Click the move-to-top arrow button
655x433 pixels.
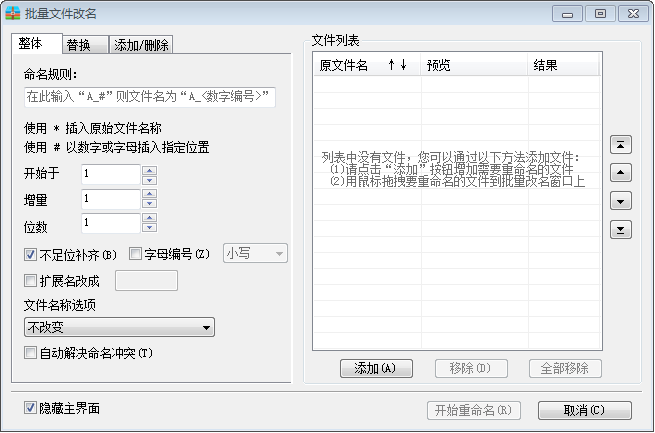[x=621, y=144]
